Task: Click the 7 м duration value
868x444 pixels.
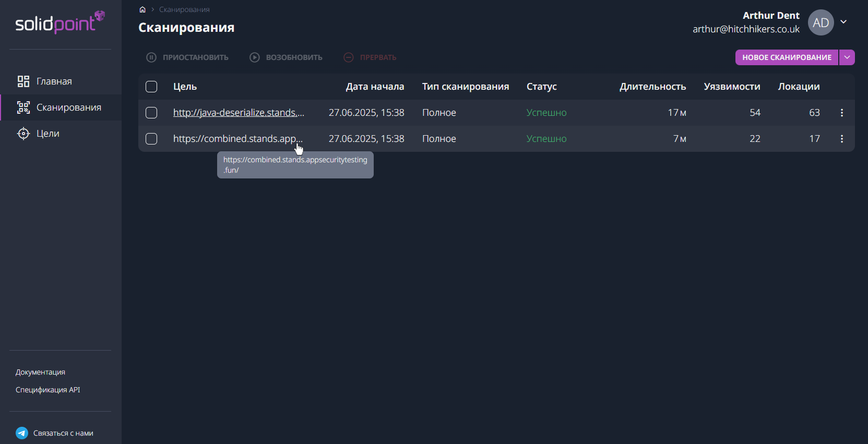Action: pyautogui.click(x=680, y=139)
